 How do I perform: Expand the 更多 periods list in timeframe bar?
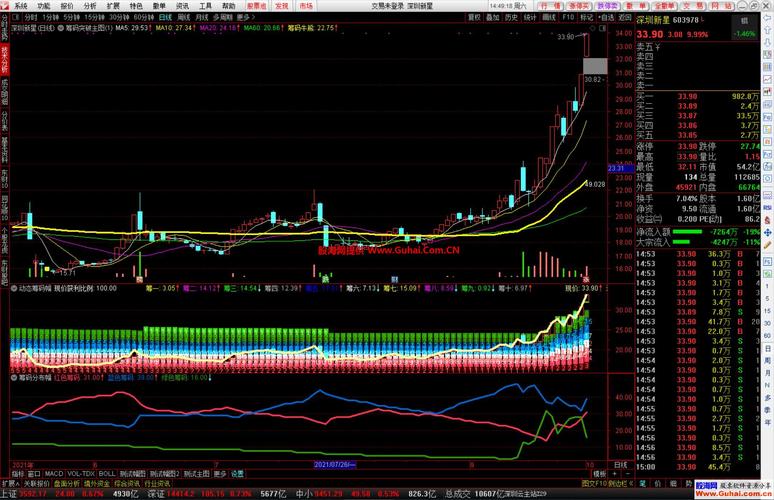click(245, 17)
